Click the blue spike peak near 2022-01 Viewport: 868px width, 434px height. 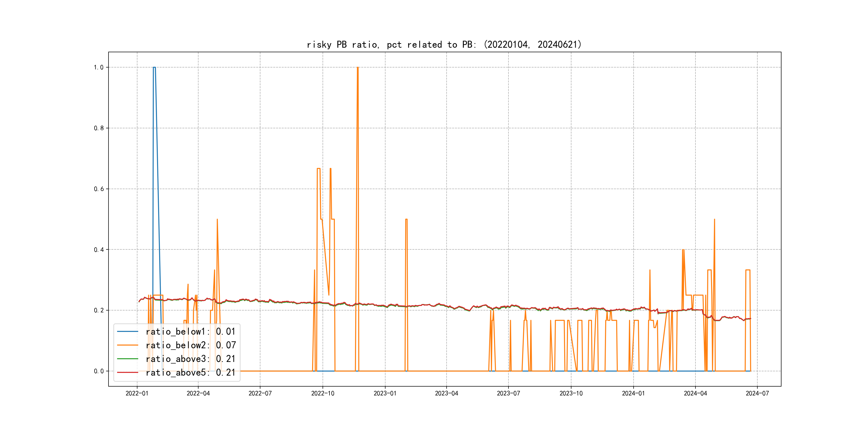154,68
